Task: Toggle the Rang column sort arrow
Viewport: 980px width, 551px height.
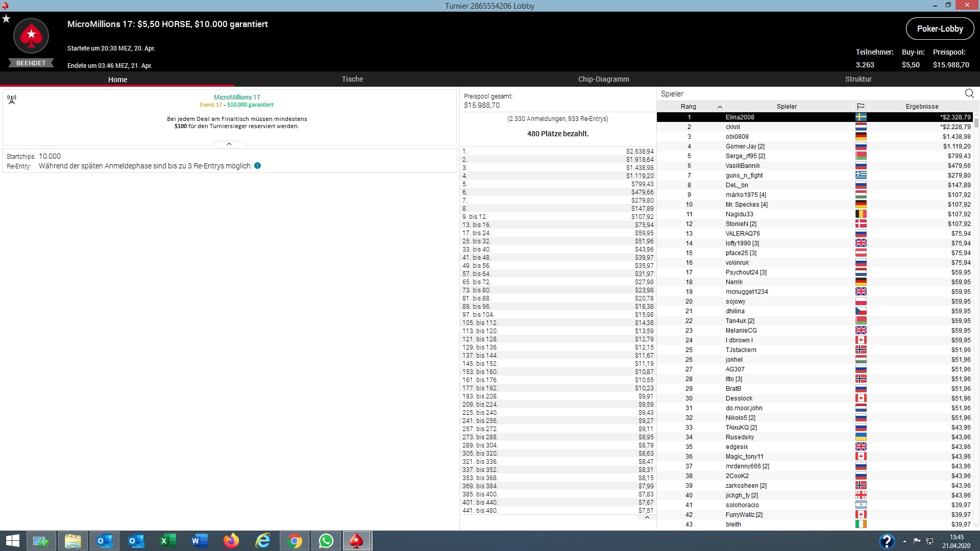Action: pyautogui.click(x=720, y=107)
